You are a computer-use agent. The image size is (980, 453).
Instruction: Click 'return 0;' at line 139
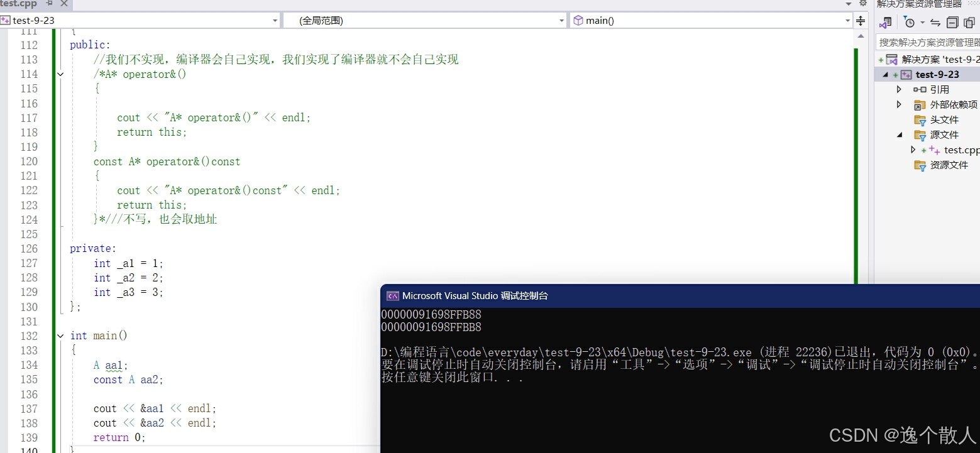tap(119, 437)
